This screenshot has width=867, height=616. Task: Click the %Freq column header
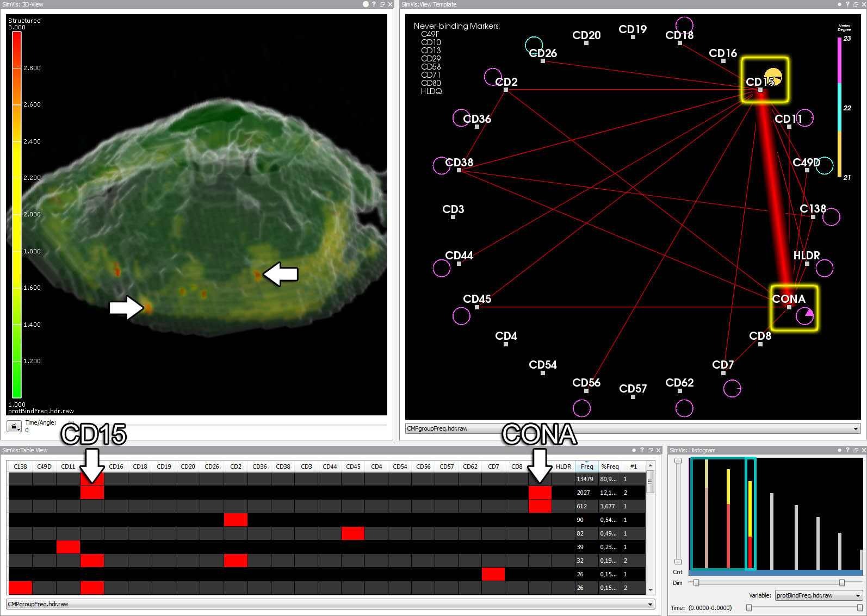point(610,466)
